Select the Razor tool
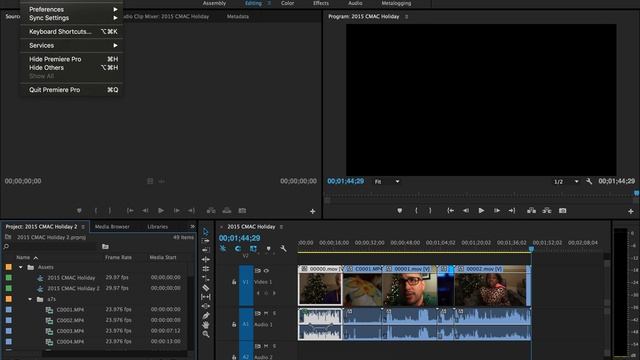640x360 pixels. (x=205, y=287)
